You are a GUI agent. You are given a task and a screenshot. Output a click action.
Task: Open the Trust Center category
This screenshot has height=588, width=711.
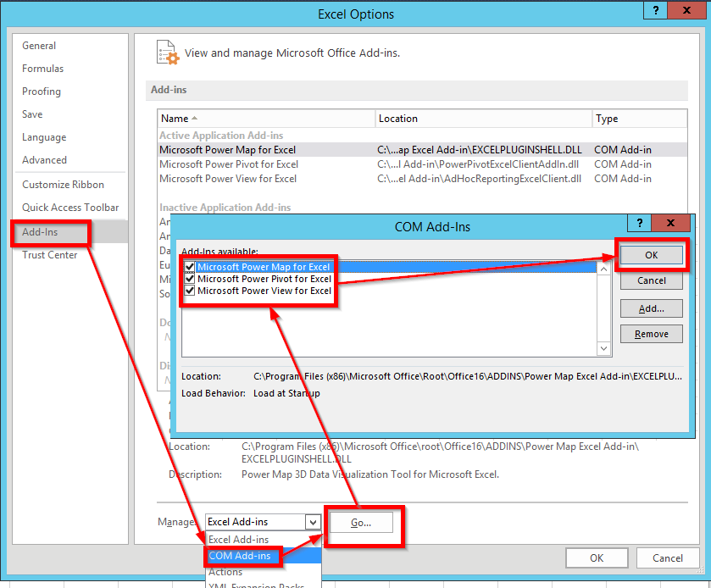[x=50, y=255]
